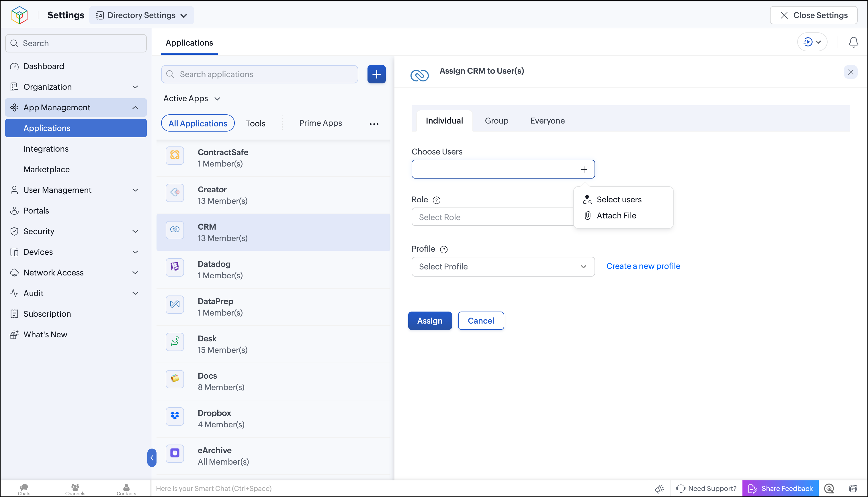
Task: Filter by the Tools category
Action: (255, 124)
